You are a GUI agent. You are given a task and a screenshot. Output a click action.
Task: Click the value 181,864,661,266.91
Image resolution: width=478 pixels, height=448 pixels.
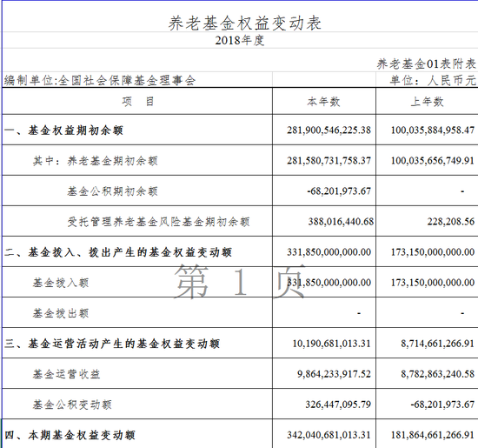tap(433, 435)
